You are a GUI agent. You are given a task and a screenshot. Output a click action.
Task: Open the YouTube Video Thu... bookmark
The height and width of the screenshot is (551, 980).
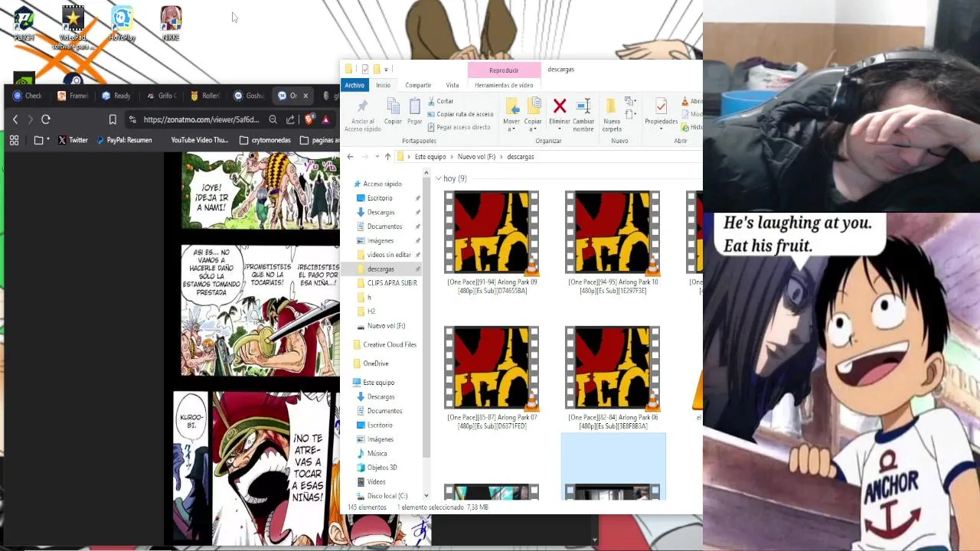point(199,140)
